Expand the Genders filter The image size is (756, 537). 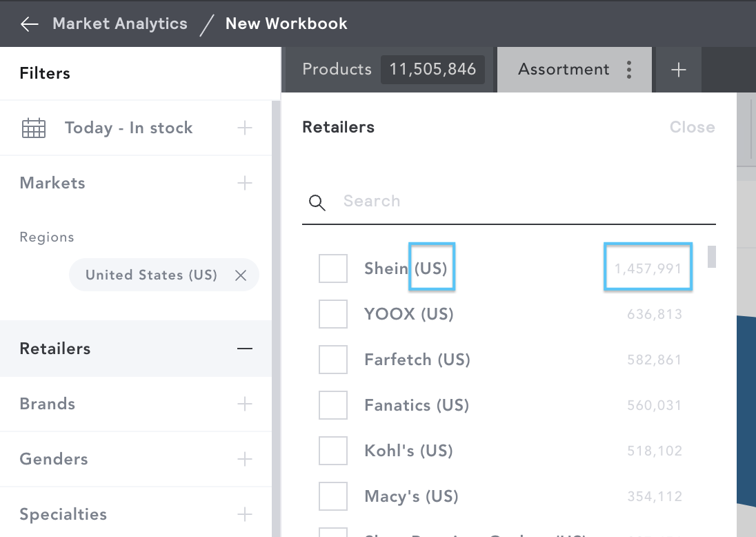pyautogui.click(x=245, y=459)
